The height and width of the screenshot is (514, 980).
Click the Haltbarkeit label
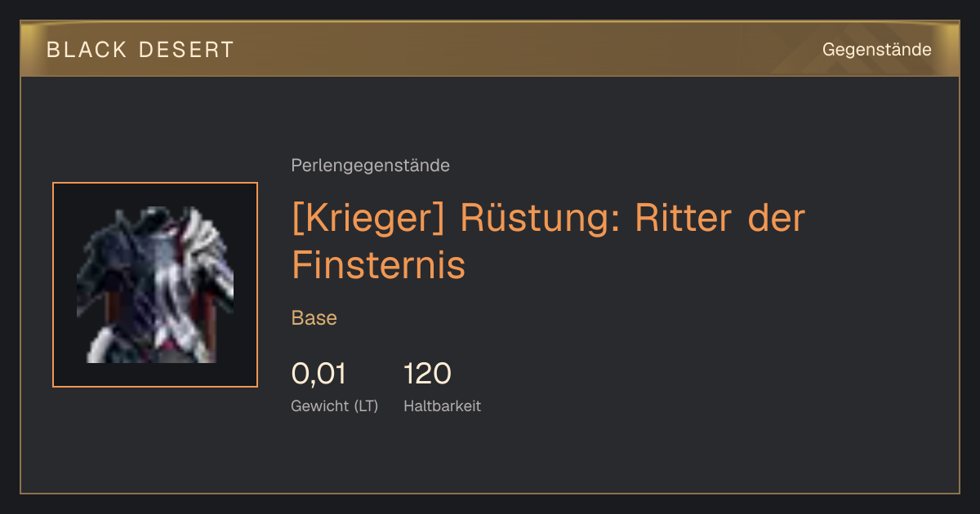point(442,405)
